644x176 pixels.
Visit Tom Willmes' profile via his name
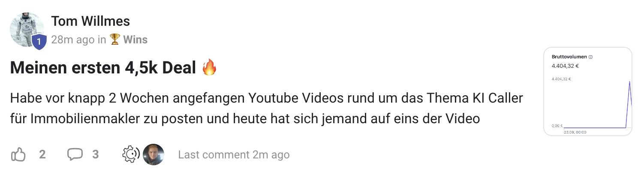point(90,21)
